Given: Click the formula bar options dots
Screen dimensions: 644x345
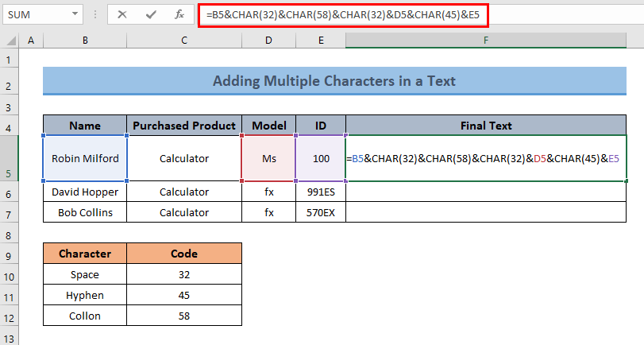Looking at the screenshot, I should coord(94,14).
